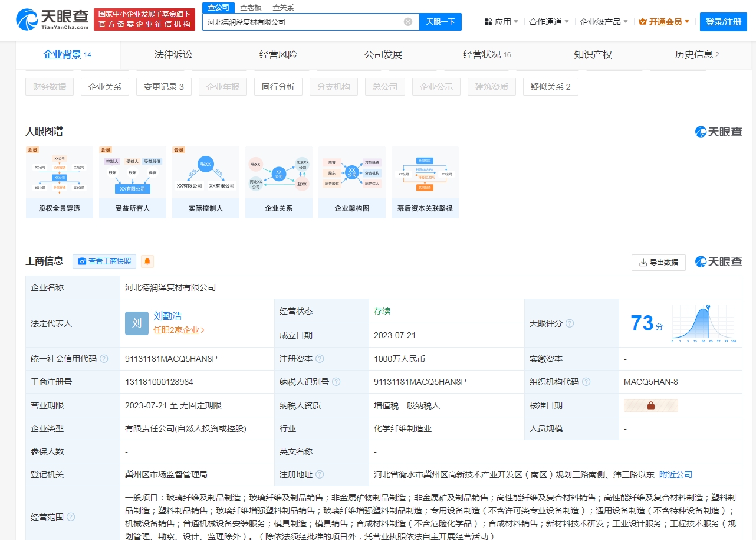Screen dimensions: 756x540
Task: Click the 疑似关系 2 button
Action: [551, 87]
